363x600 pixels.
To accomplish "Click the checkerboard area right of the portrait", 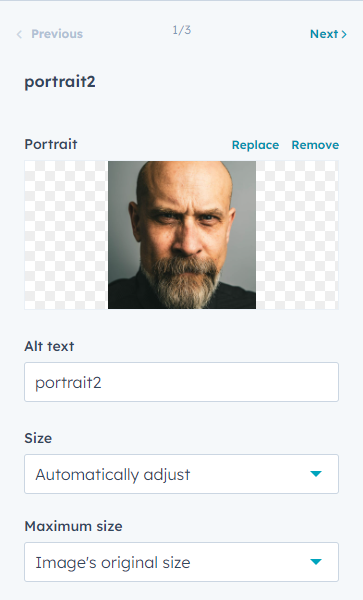I will click(x=297, y=235).
